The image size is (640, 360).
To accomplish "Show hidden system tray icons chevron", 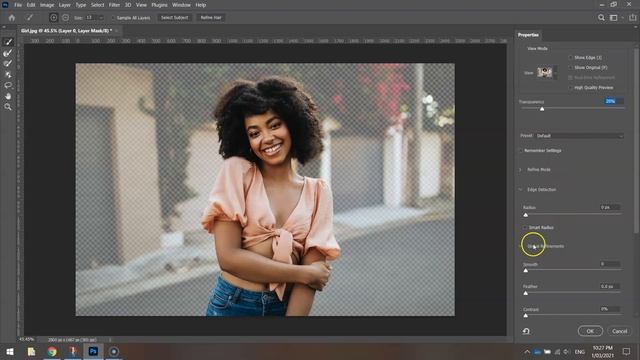I will pyautogui.click(x=527, y=352).
